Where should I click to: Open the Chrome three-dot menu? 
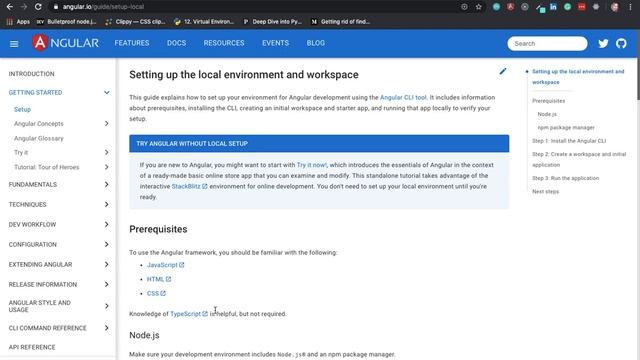point(630,7)
